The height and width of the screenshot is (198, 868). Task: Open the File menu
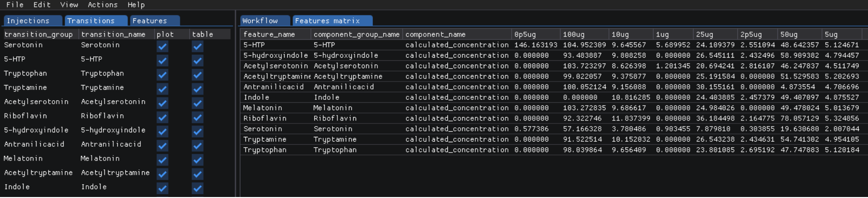point(15,5)
